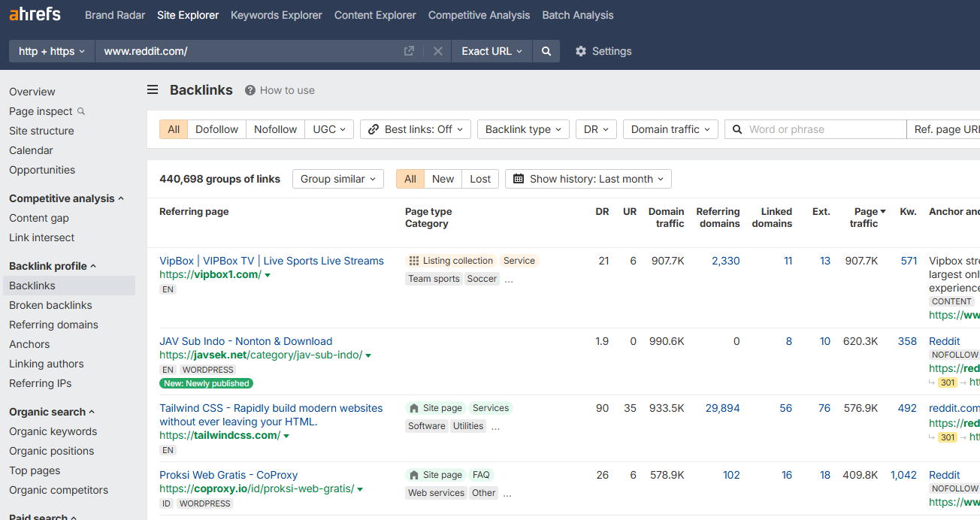Open dropdown arrow next to vipbox1.com URL

coord(268,275)
